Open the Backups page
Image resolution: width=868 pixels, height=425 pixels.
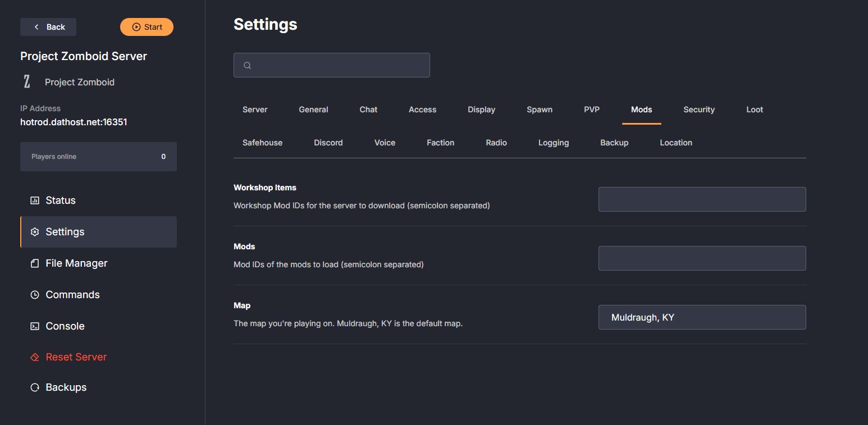[98, 387]
